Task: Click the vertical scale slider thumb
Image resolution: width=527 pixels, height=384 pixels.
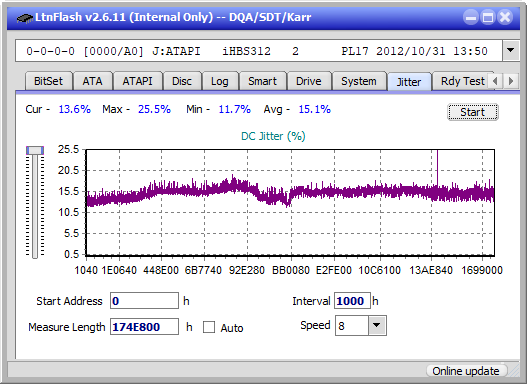Action: (x=35, y=150)
